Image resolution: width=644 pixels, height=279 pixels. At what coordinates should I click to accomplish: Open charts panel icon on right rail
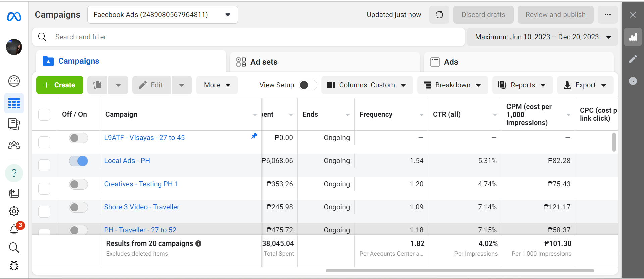coord(633,37)
